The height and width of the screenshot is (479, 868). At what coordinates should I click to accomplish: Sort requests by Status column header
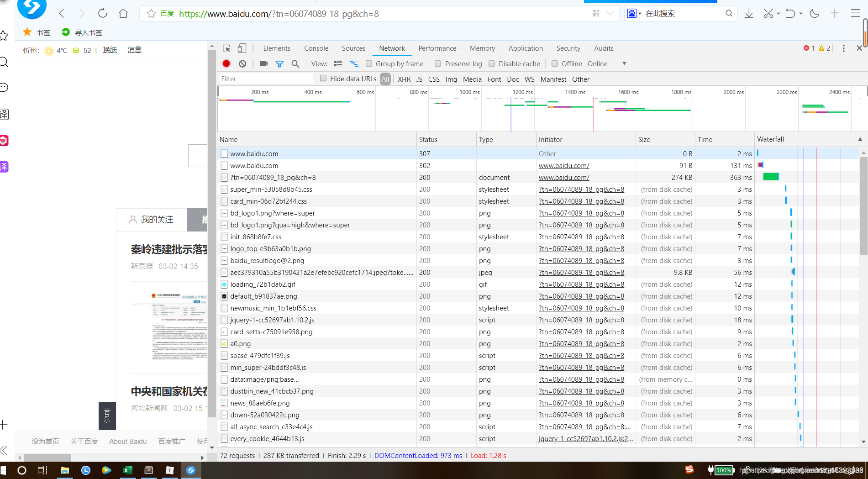point(446,139)
